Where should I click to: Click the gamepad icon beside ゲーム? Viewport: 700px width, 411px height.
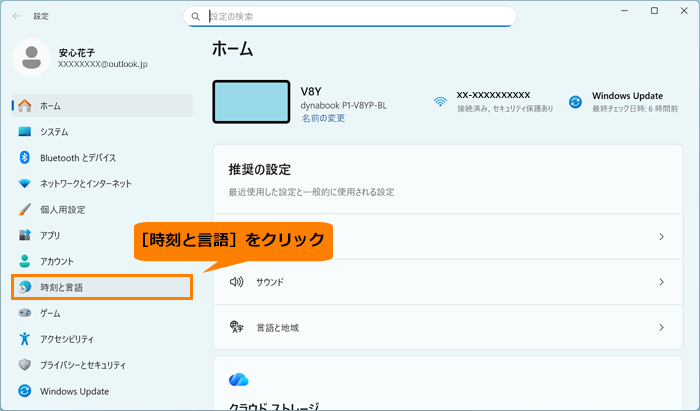25,313
